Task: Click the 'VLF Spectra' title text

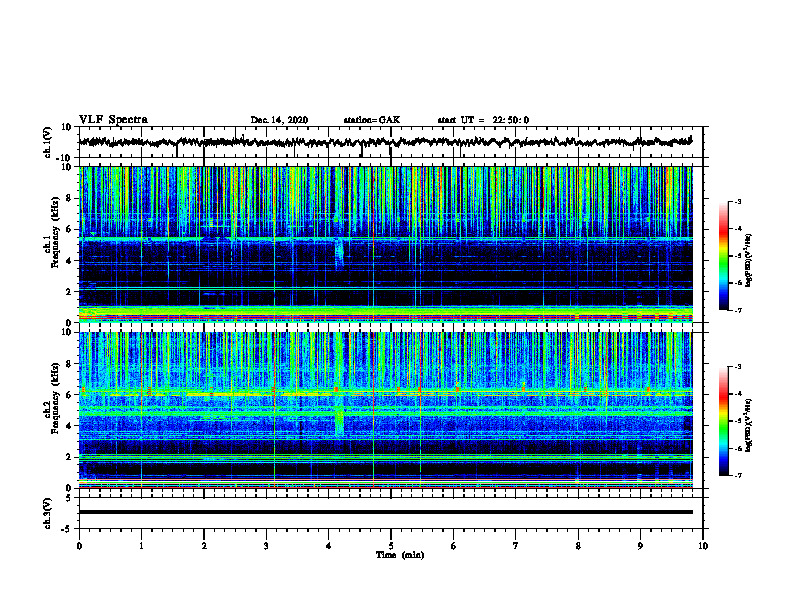Action: click(x=113, y=120)
